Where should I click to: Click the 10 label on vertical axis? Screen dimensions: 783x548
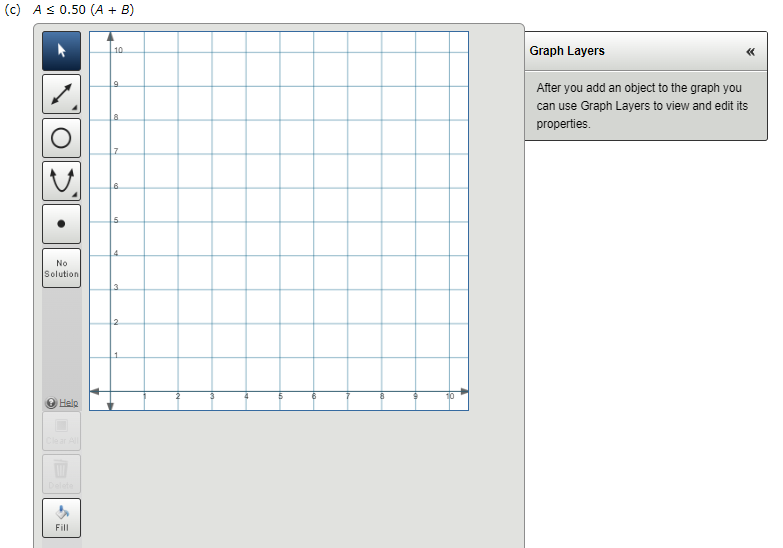[118, 50]
